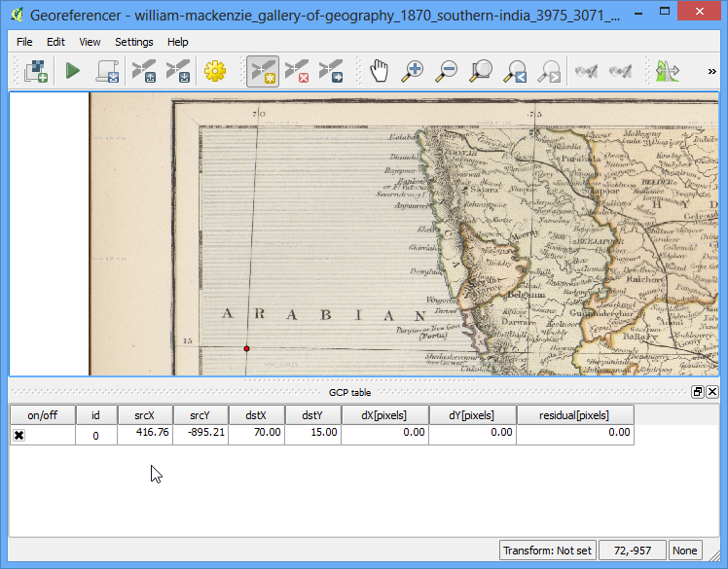The height and width of the screenshot is (569, 728).
Task: Sort by the on/off column header
Action: 43,415
